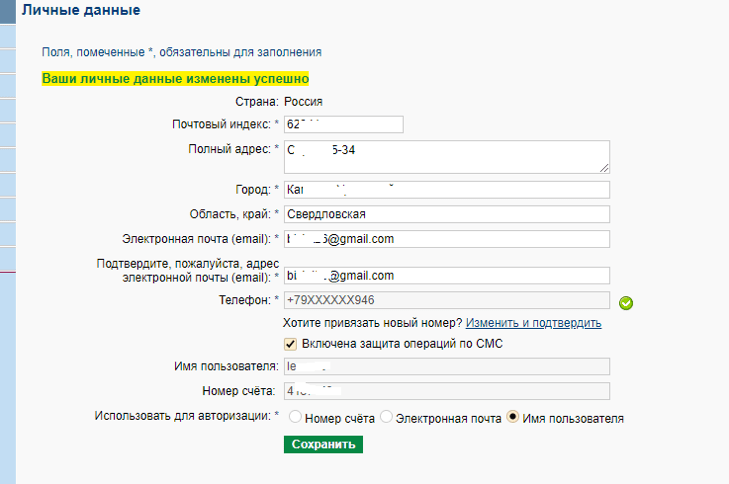Click the resize handle of the address textarea
The image size is (729, 484).
(604, 168)
